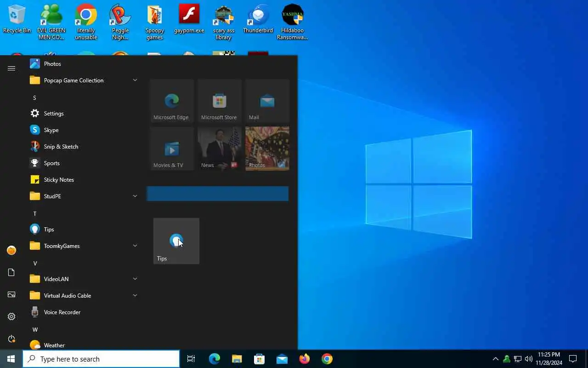Launch Skype from the app list

click(84, 130)
